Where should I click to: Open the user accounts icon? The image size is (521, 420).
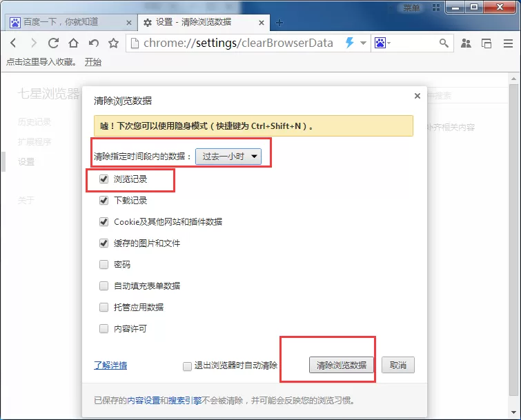click(x=466, y=43)
